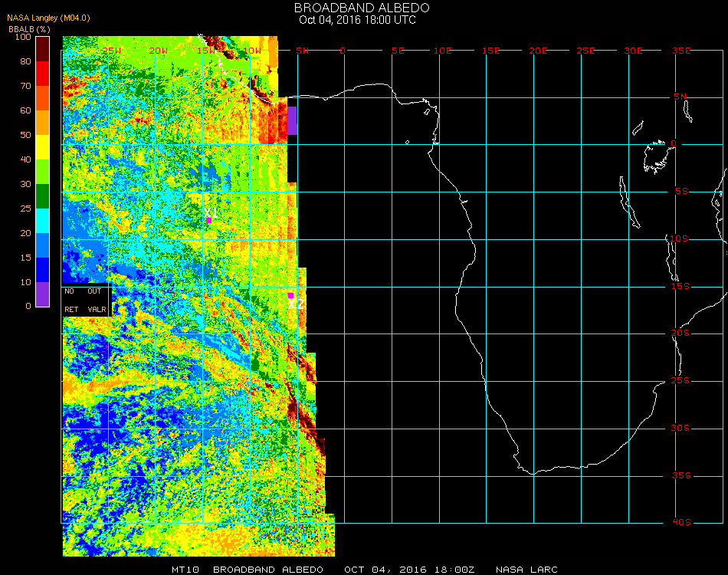The width and height of the screenshot is (728, 575).
Task: Click the '5S' latitude label
Action: 681,192
